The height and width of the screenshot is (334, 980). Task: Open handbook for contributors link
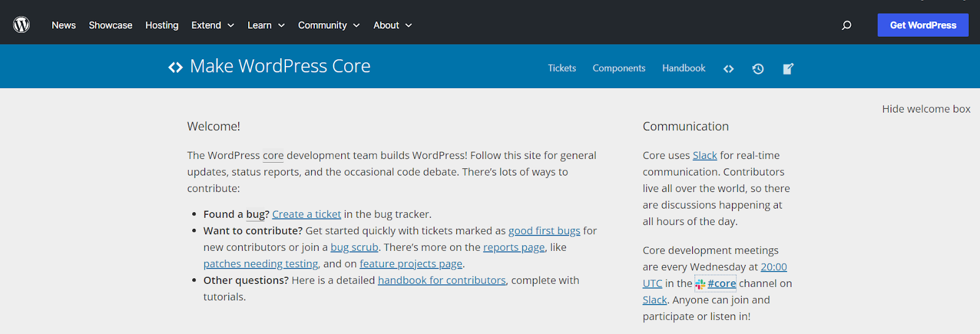coord(442,280)
